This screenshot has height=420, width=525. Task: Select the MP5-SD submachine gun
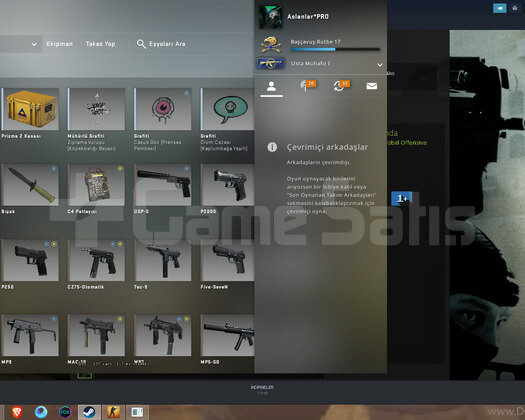pyautogui.click(x=228, y=335)
